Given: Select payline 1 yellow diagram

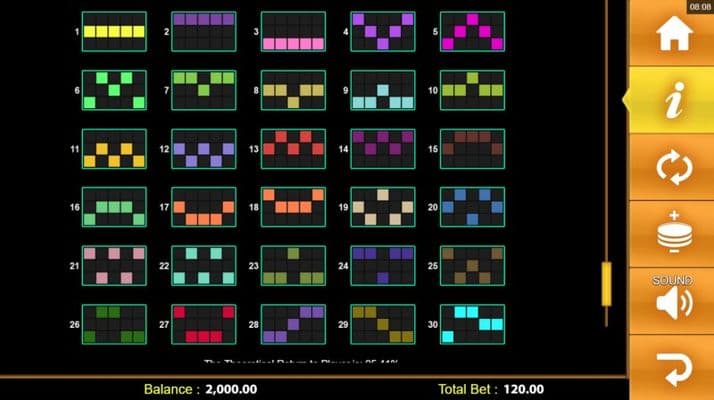Looking at the screenshot, I should tap(114, 32).
